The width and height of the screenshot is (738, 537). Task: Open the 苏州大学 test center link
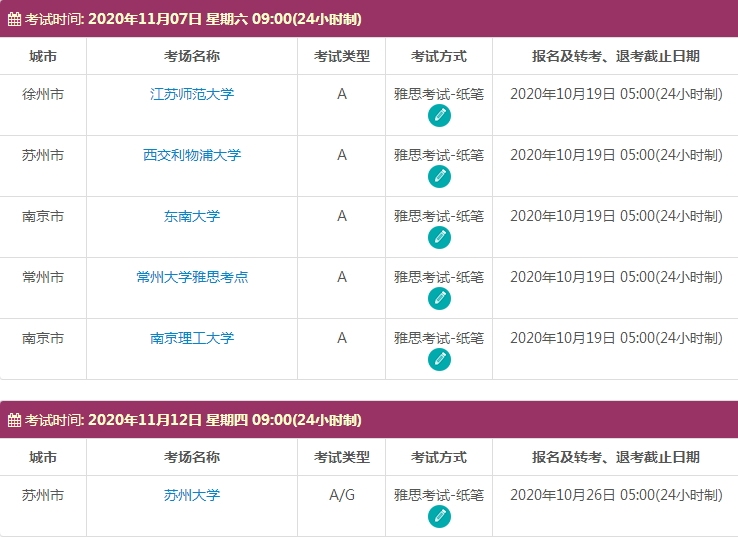click(192, 495)
